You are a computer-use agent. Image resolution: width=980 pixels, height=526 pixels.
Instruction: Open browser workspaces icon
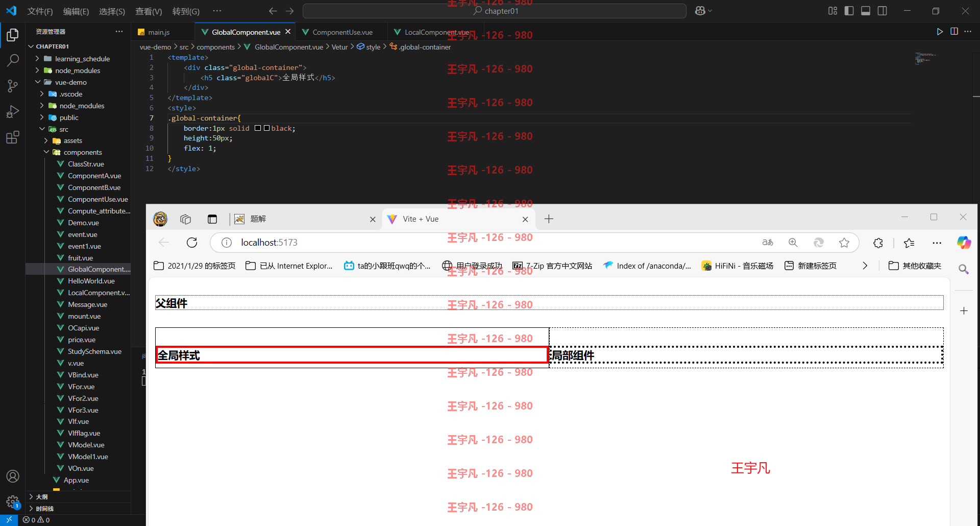[185, 219]
